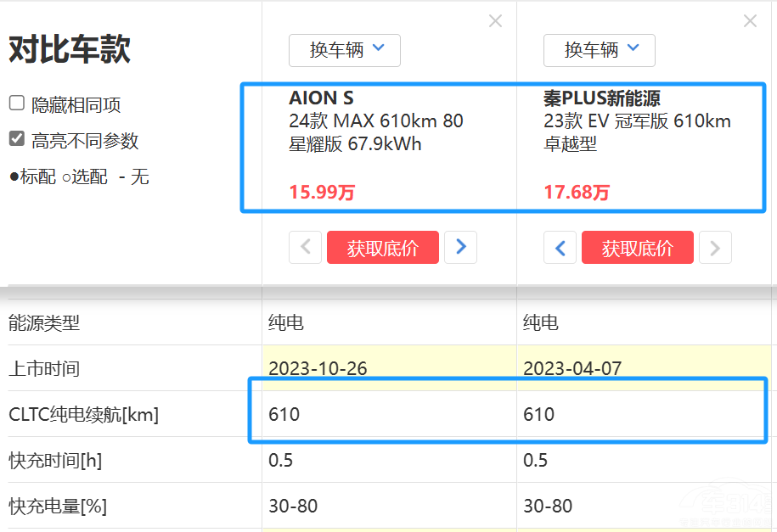Click the blue right arrow under 秦PLUS新能源
Image resolution: width=777 pixels, height=532 pixels.
coord(714,247)
